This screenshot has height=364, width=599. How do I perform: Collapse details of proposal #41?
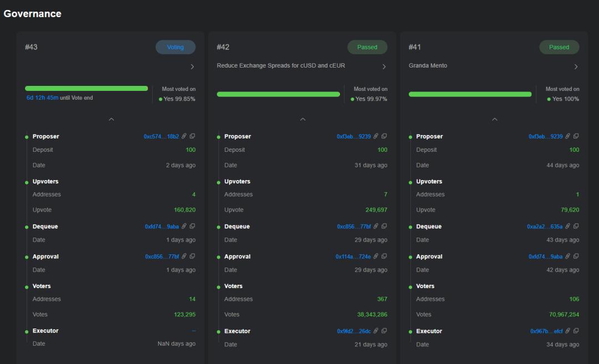click(x=495, y=120)
